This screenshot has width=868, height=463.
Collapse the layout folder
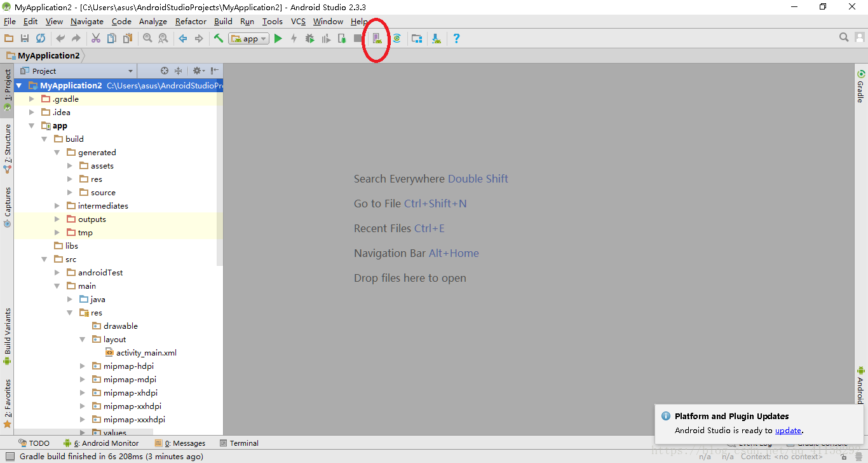(83, 339)
